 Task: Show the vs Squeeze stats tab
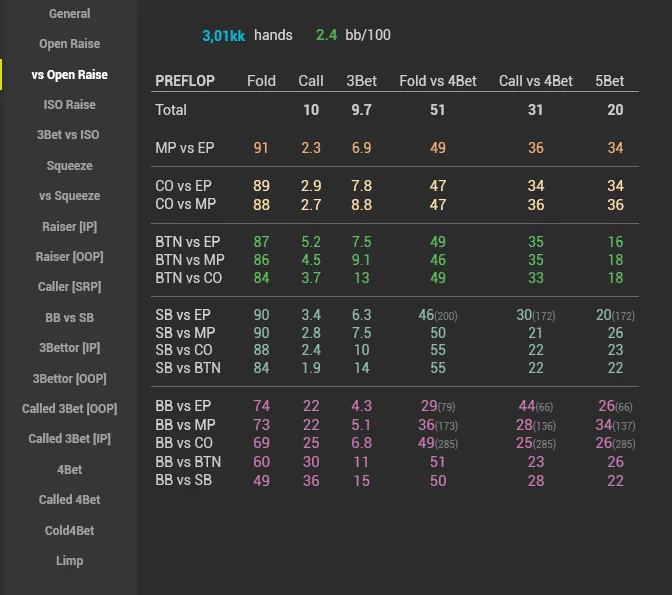click(x=69, y=196)
